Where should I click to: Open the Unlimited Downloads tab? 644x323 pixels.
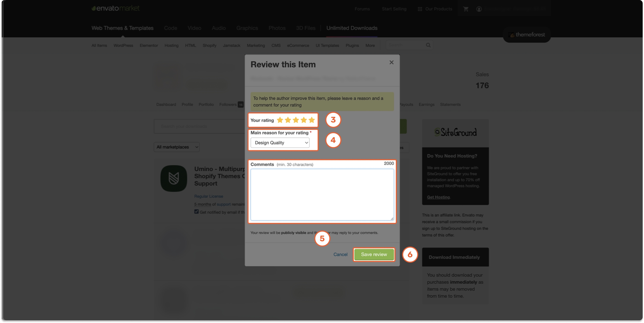point(352,28)
